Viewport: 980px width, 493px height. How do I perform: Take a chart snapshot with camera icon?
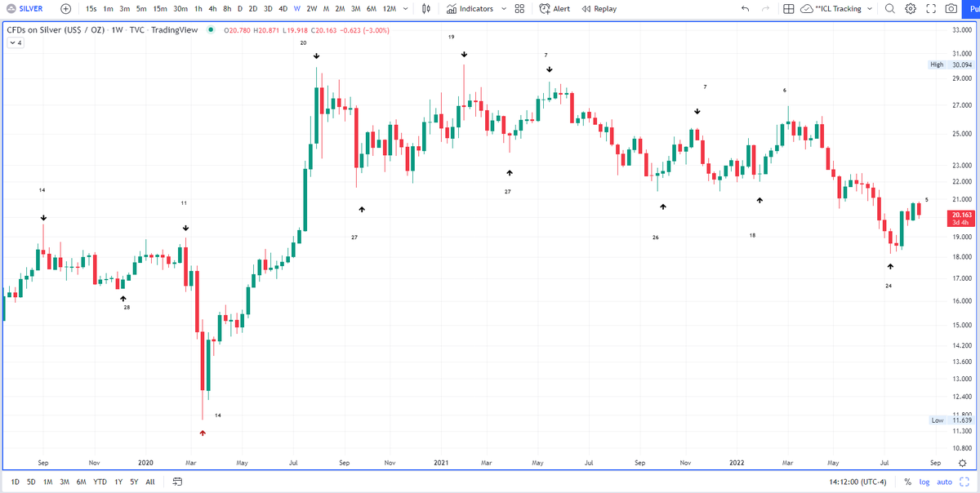[x=951, y=9]
